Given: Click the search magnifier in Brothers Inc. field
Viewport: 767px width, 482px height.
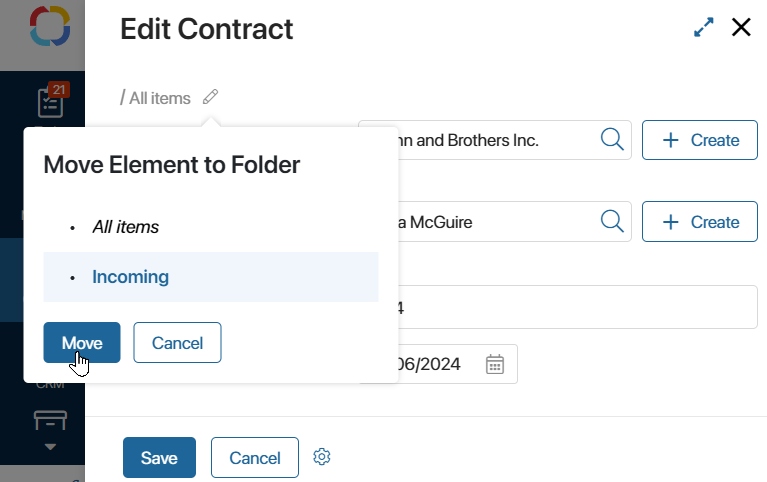Looking at the screenshot, I should click(x=612, y=140).
